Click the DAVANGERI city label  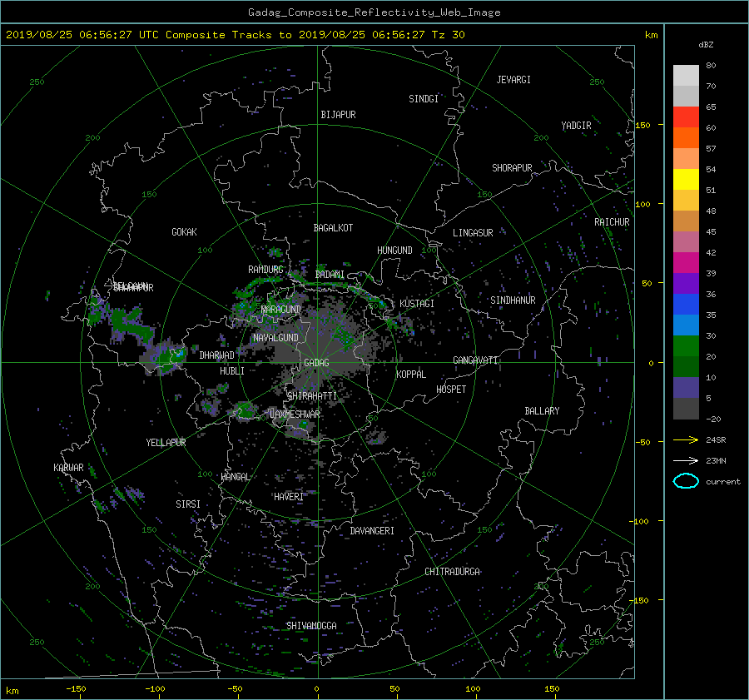pos(372,531)
